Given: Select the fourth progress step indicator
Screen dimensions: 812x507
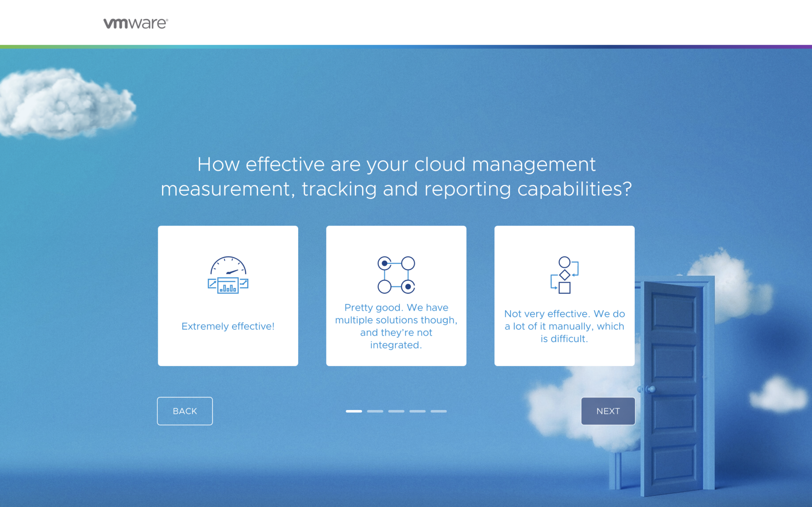Looking at the screenshot, I should [417, 411].
